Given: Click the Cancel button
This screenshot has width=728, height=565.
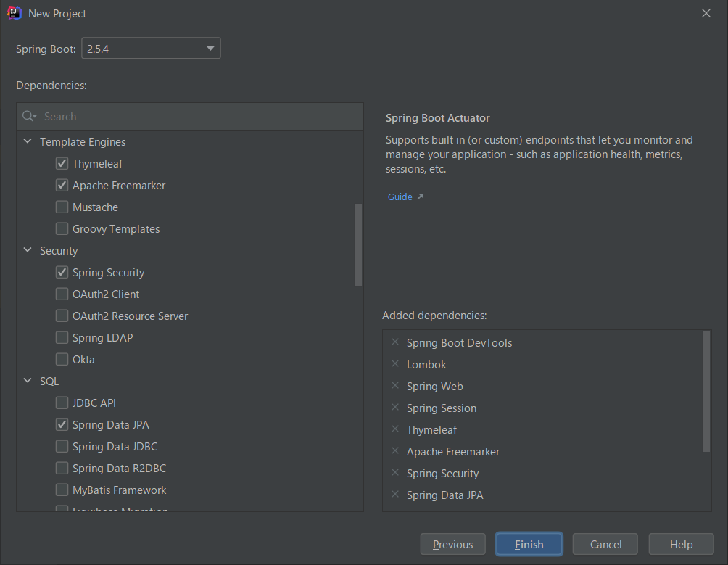Looking at the screenshot, I should click(605, 544).
